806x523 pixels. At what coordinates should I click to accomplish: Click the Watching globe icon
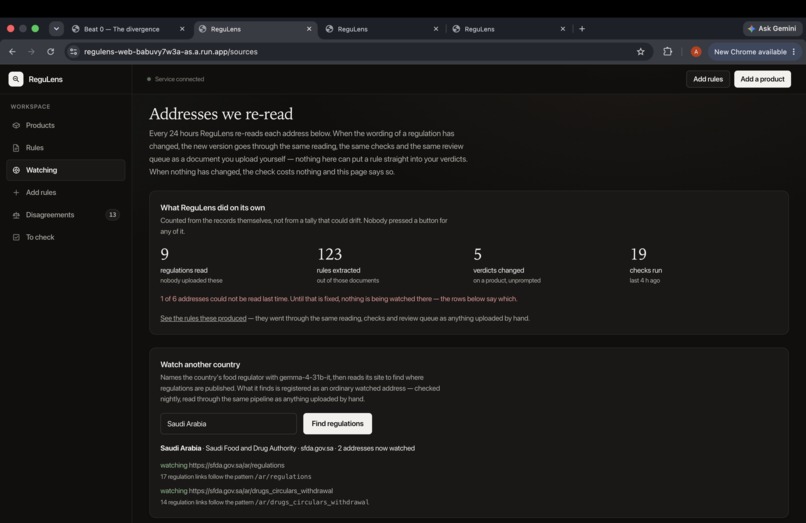tap(16, 170)
